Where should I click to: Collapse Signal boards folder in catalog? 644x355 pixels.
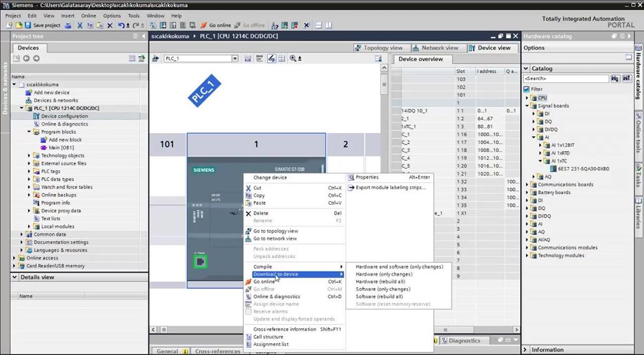pyautogui.click(x=527, y=106)
